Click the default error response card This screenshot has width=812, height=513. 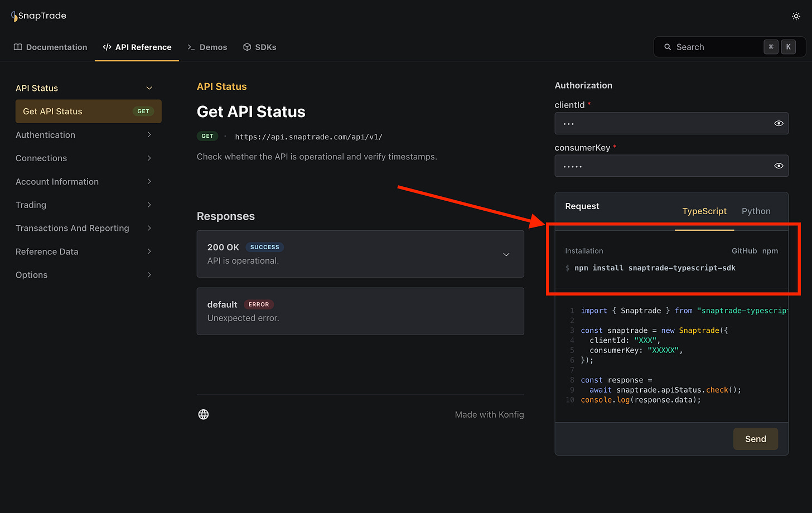coord(360,311)
